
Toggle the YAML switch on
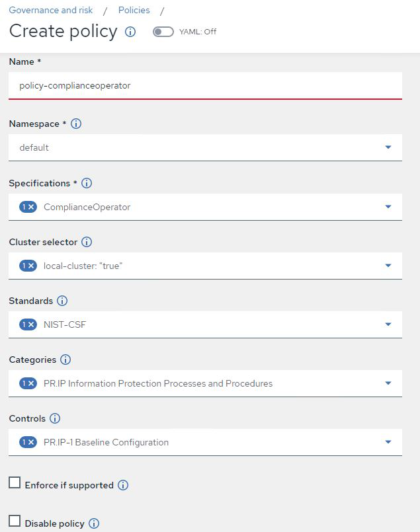click(x=163, y=32)
